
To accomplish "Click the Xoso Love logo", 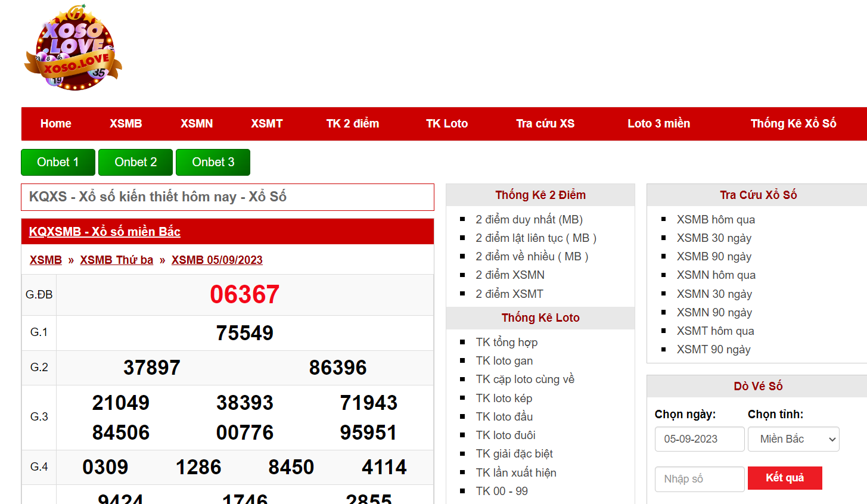I will (x=73, y=49).
